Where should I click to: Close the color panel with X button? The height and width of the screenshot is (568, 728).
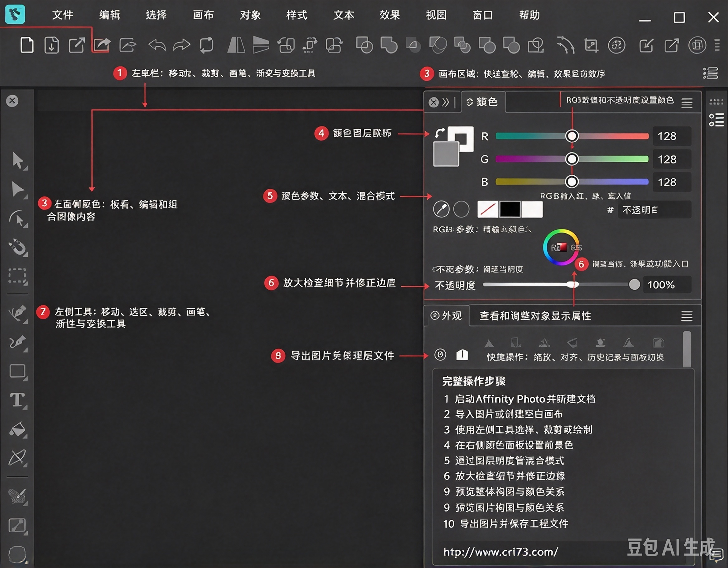(433, 102)
